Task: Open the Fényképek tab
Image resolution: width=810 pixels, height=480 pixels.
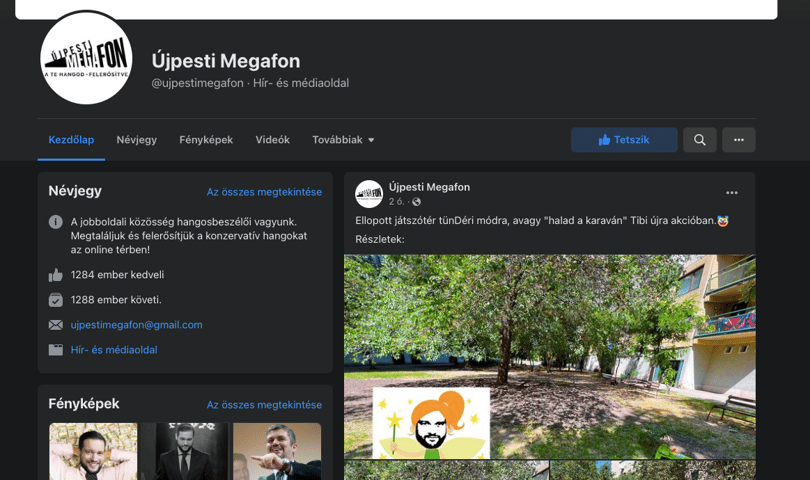Action: coord(206,140)
